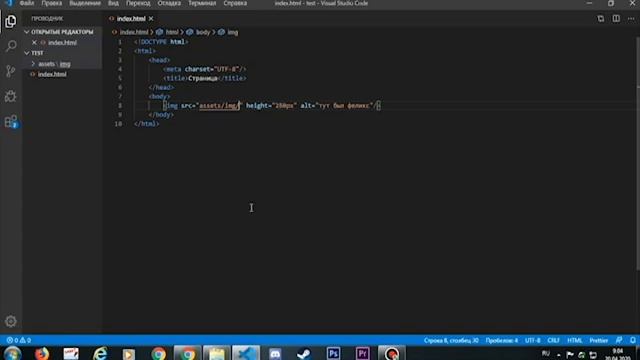Open Source Control view icon

click(11, 71)
